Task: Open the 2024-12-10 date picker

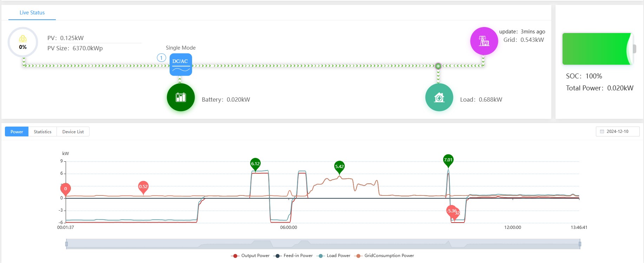Action: coord(617,131)
